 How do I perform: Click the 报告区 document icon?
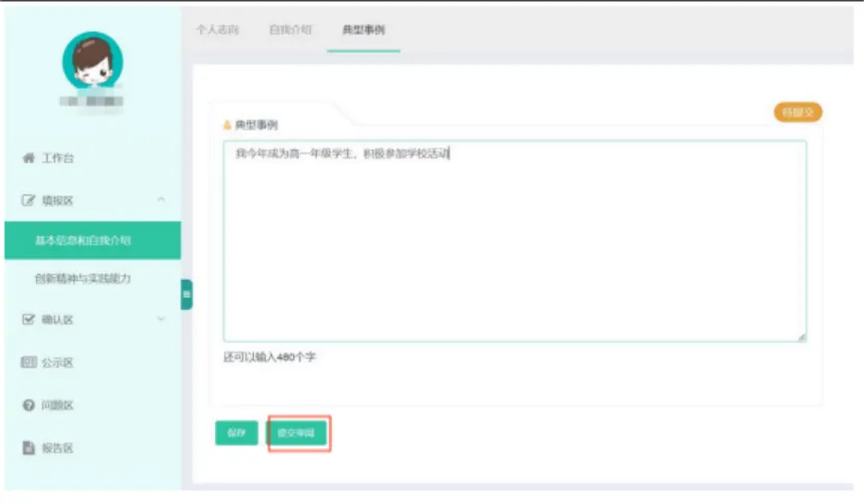[x=28, y=448]
